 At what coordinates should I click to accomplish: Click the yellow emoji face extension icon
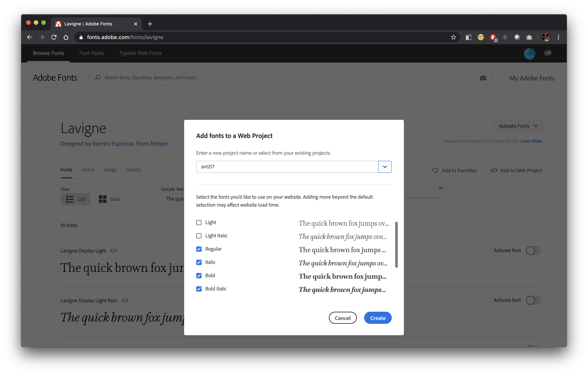[x=481, y=37]
